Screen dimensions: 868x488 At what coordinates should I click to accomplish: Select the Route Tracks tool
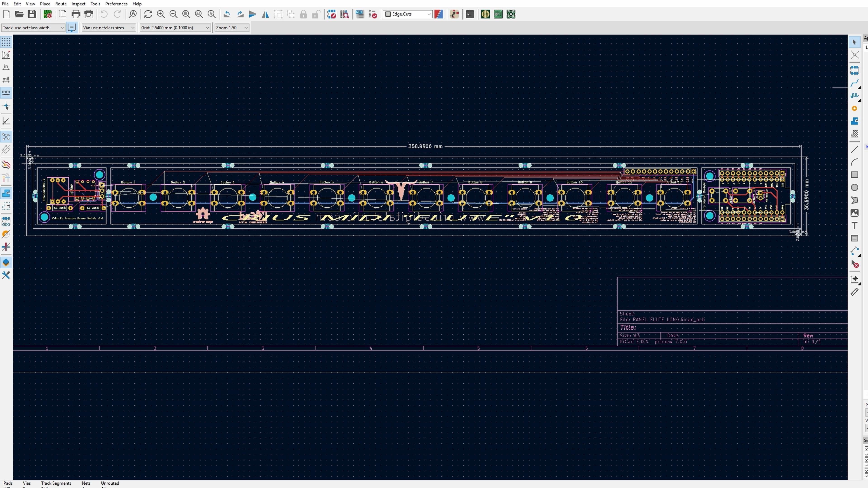point(854,83)
